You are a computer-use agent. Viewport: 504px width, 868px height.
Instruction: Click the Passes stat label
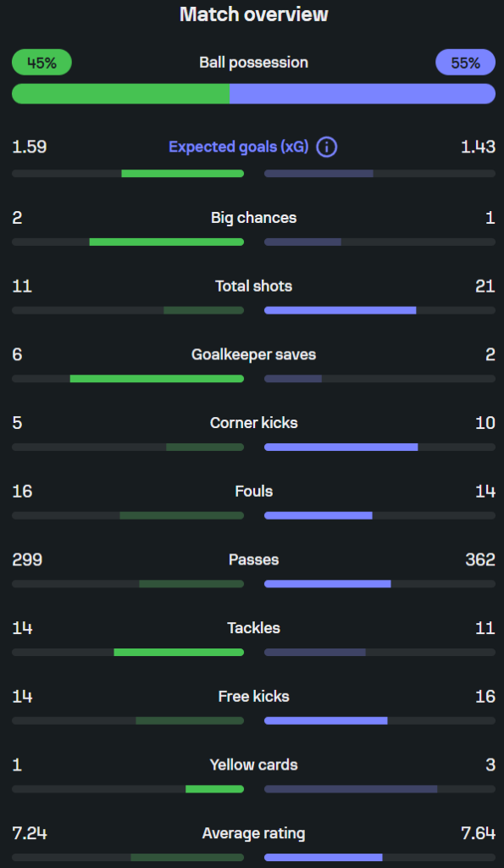(253, 559)
